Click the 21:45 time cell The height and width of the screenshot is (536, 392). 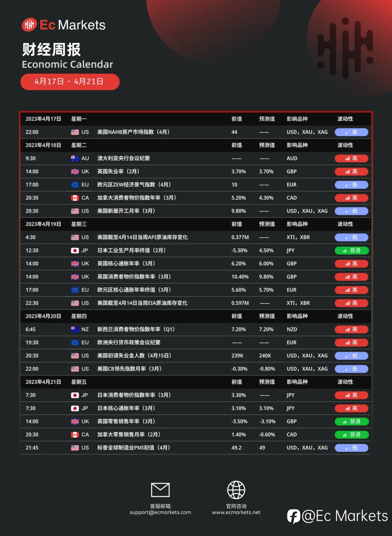pyautogui.click(x=32, y=448)
